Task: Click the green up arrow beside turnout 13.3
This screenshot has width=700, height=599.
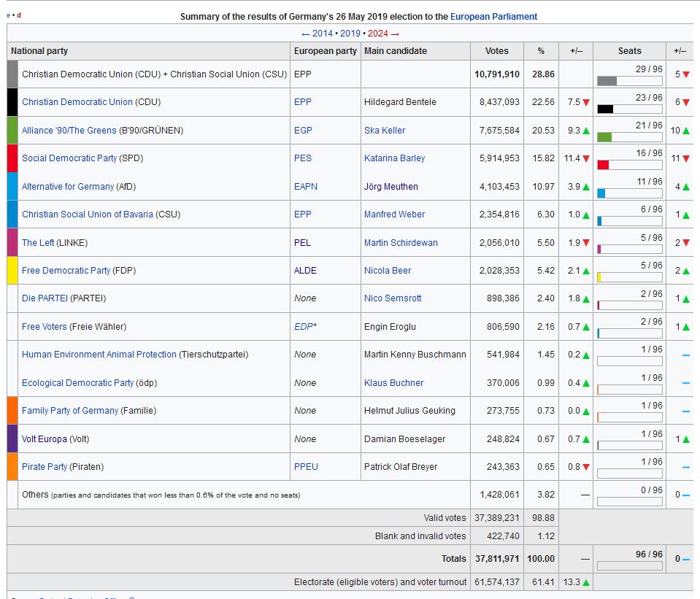Action: [586, 582]
